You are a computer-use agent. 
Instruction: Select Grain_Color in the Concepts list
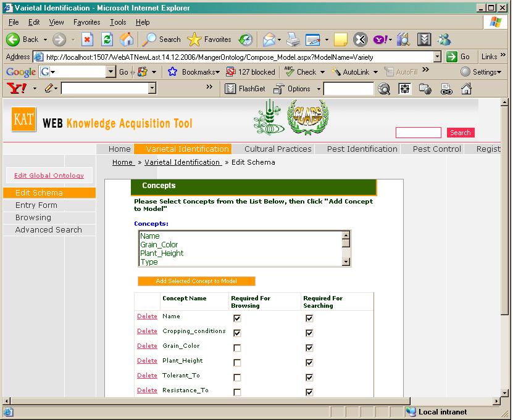click(159, 245)
